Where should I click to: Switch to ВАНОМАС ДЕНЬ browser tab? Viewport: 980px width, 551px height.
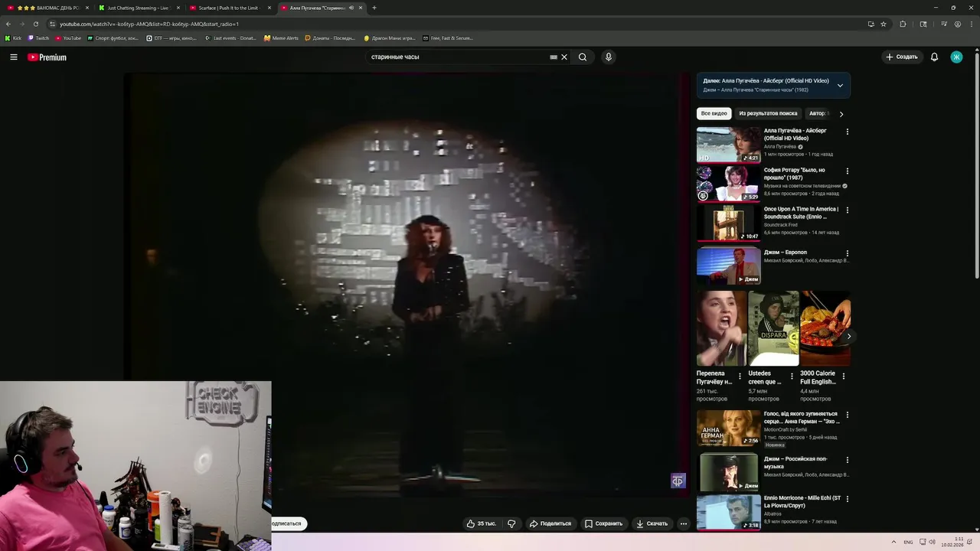click(48, 8)
